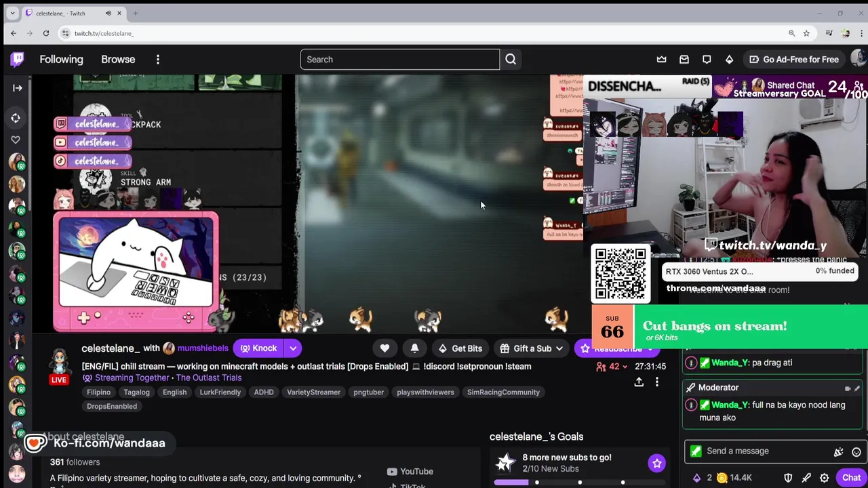Toggle the notification bell for this channel

point(414,348)
